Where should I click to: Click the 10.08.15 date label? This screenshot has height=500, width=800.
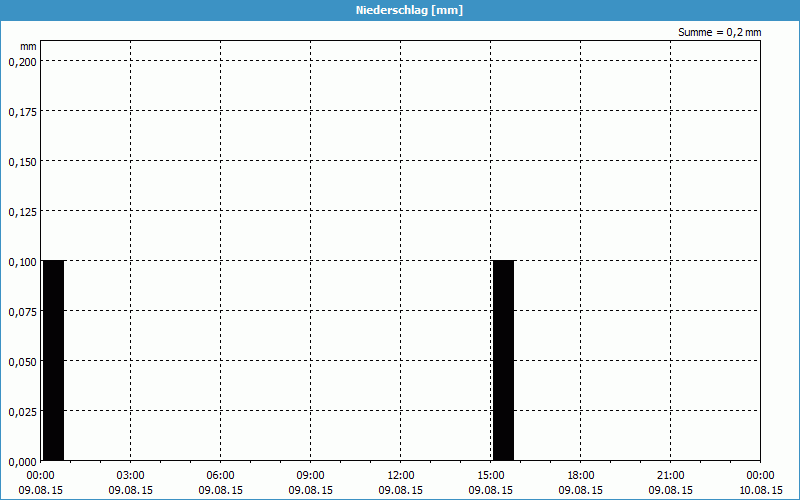[761, 490]
